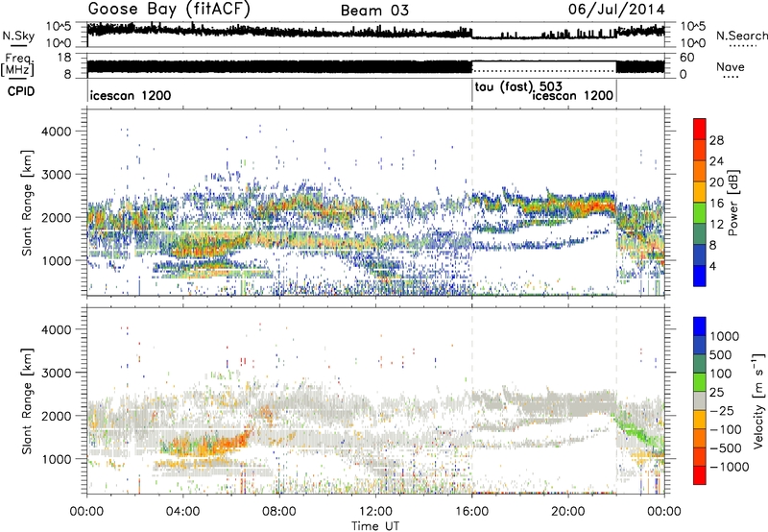Click the '12:00' time axis label
The image size is (768, 532).
375,512
